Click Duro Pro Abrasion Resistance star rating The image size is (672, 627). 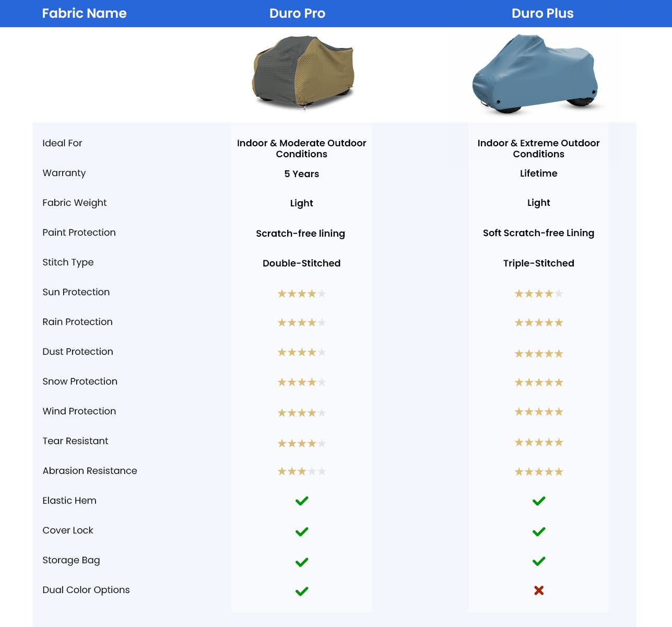tap(302, 472)
